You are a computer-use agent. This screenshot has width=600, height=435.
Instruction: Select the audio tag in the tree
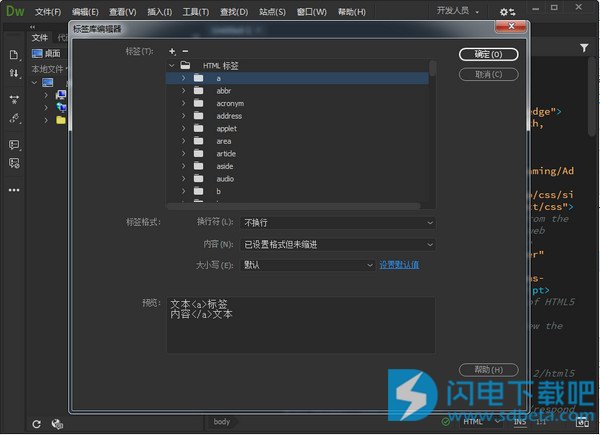225,179
